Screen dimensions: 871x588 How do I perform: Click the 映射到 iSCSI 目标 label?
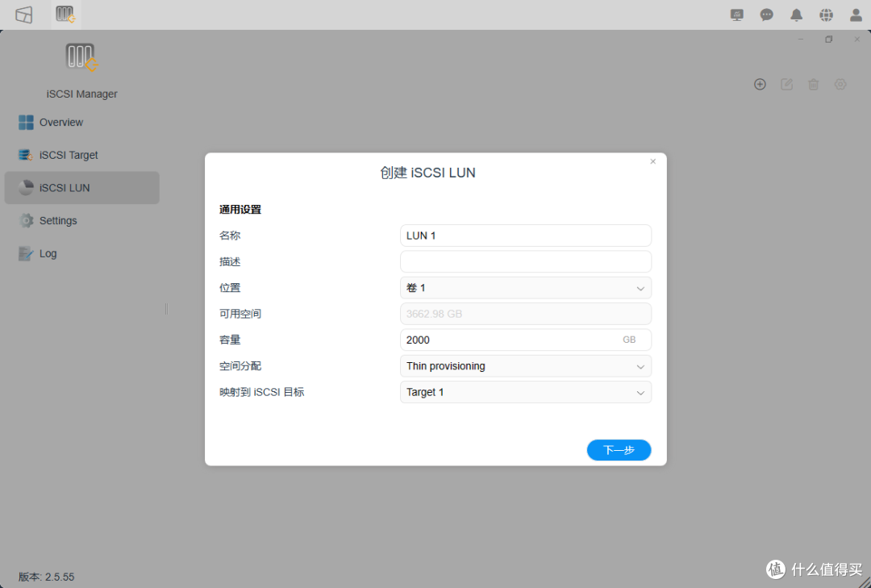[261, 392]
